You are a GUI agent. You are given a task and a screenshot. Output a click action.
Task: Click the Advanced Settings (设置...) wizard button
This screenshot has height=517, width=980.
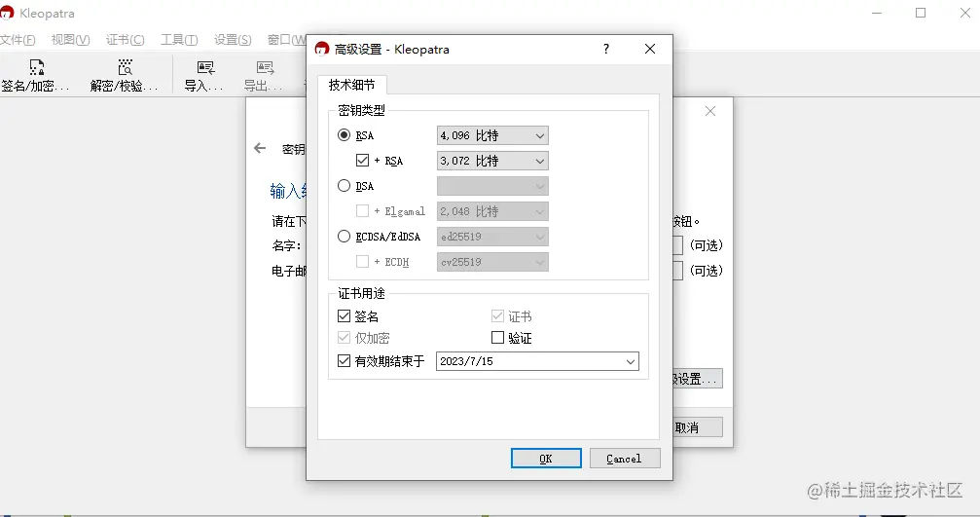[698, 379]
